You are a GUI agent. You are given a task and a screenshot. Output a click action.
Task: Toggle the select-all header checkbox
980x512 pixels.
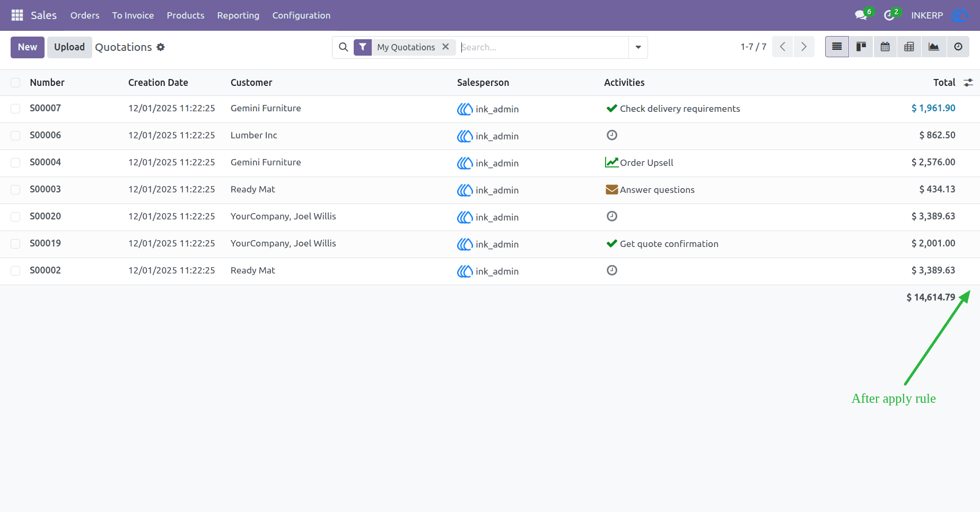[15, 83]
